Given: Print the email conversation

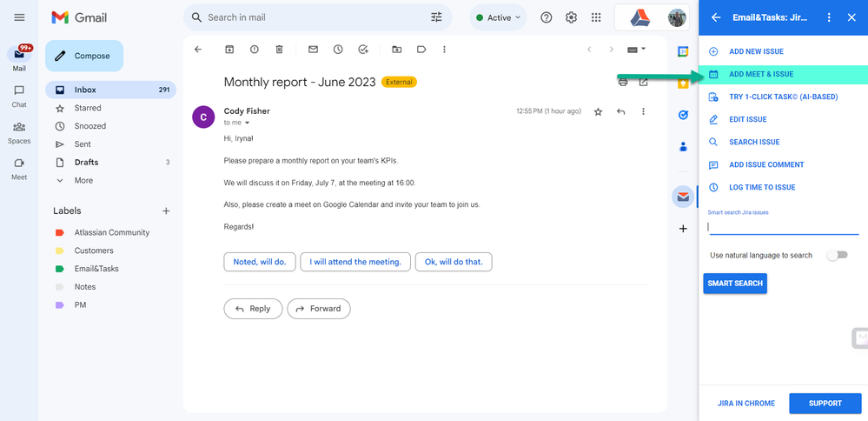Looking at the screenshot, I should coord(623,82).
